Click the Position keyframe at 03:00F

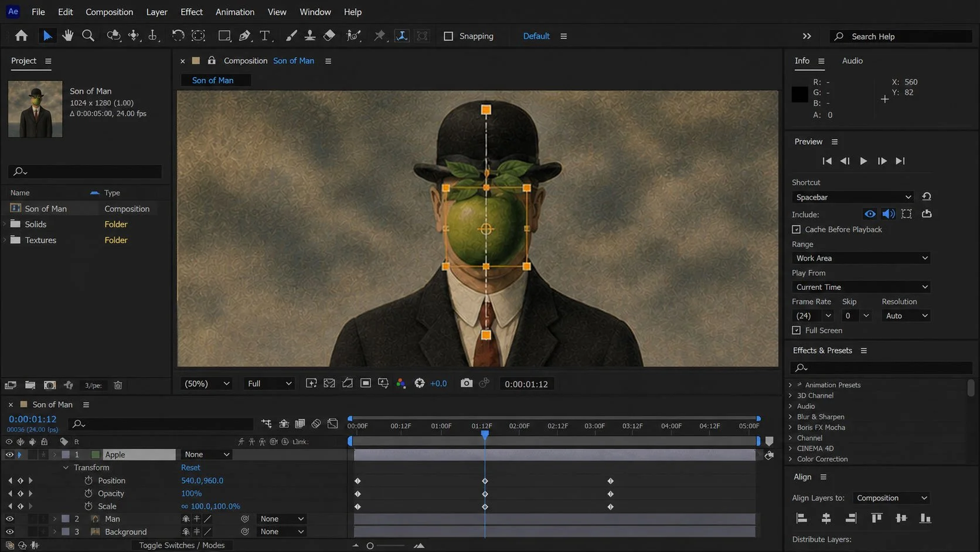point(611,481)
